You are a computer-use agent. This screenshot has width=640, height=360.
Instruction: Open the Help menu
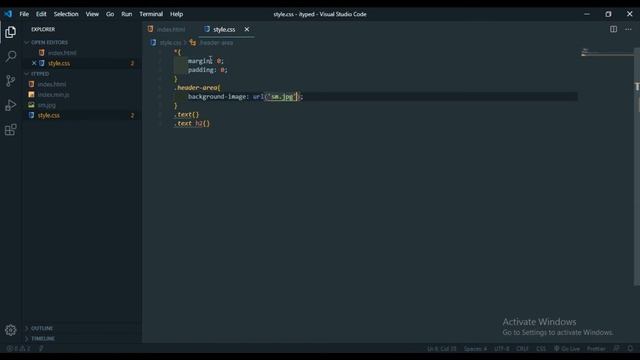(x=176, y=14)
